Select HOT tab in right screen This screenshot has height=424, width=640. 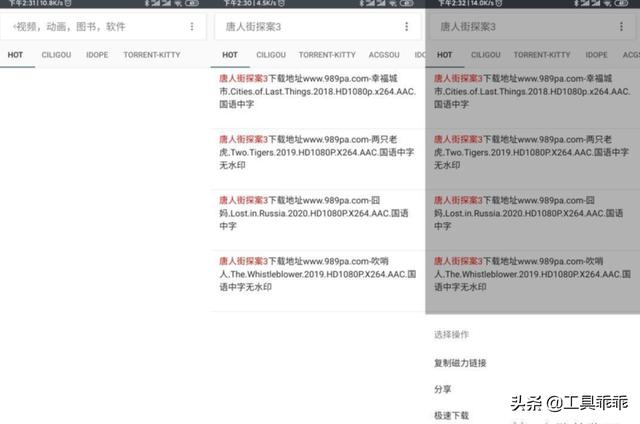[x=444, y=55]
